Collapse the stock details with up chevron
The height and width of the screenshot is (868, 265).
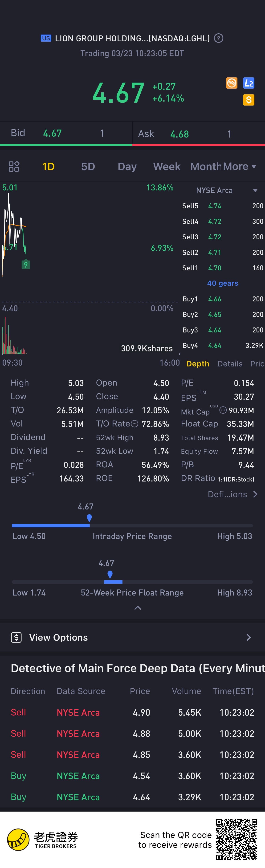[138, 608]
